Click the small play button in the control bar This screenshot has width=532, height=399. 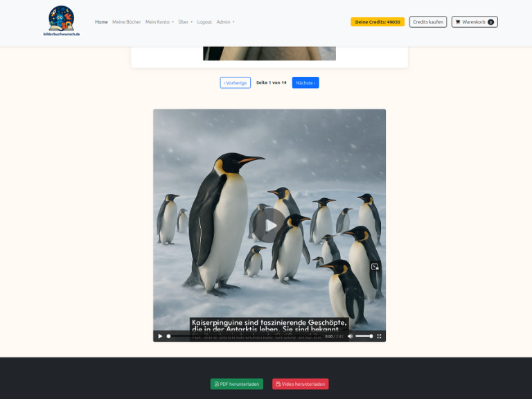point(160,336)
